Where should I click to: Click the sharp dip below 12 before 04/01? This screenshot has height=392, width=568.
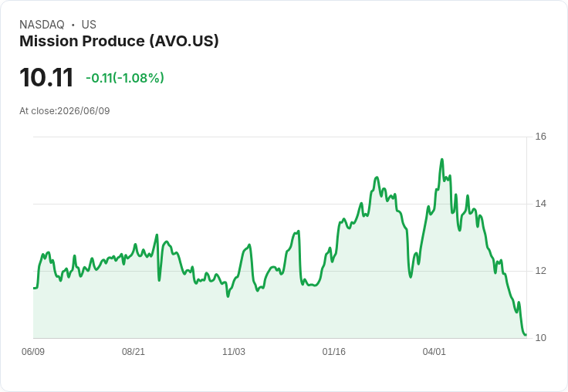click(x=411, y=277)
